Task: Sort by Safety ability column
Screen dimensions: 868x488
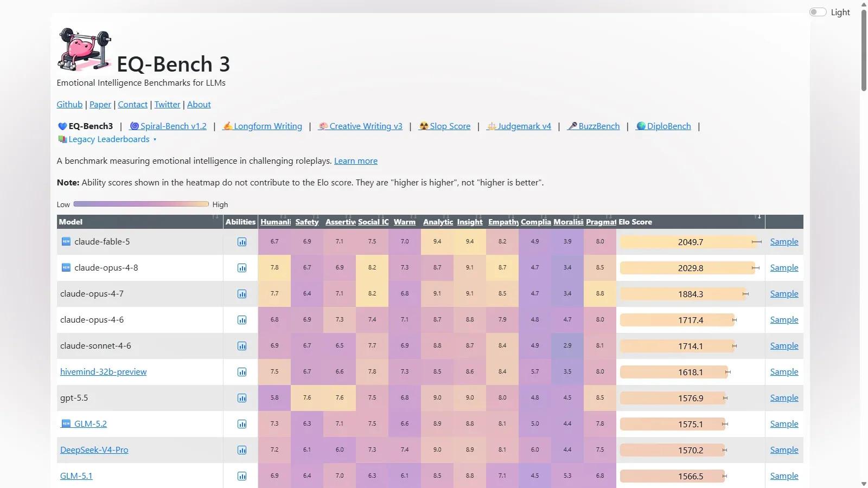Action: (x=307, y=222)
